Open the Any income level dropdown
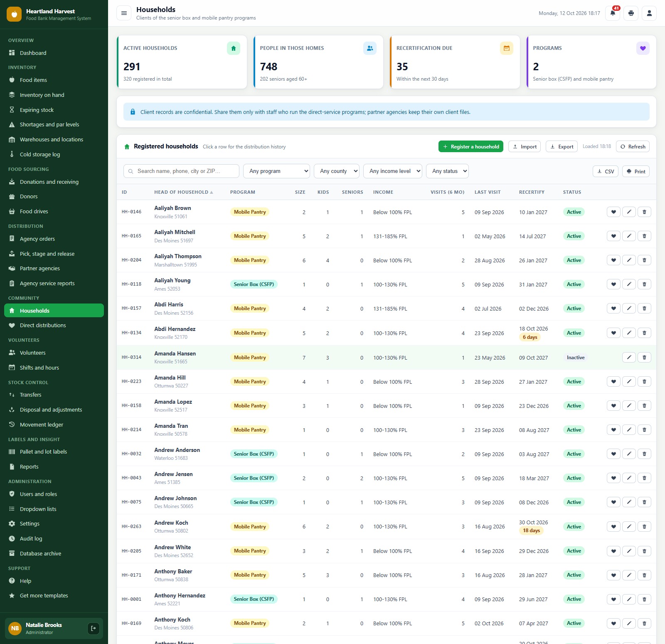The image size is (665, 644). pyautogui.click(x=393, y=171)
